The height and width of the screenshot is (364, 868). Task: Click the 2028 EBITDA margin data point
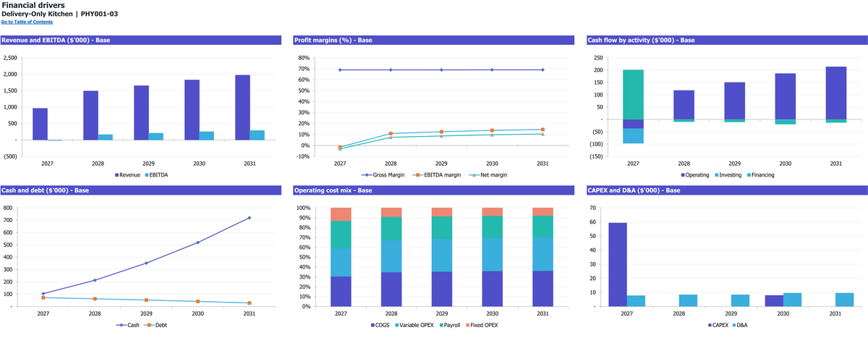391,134
